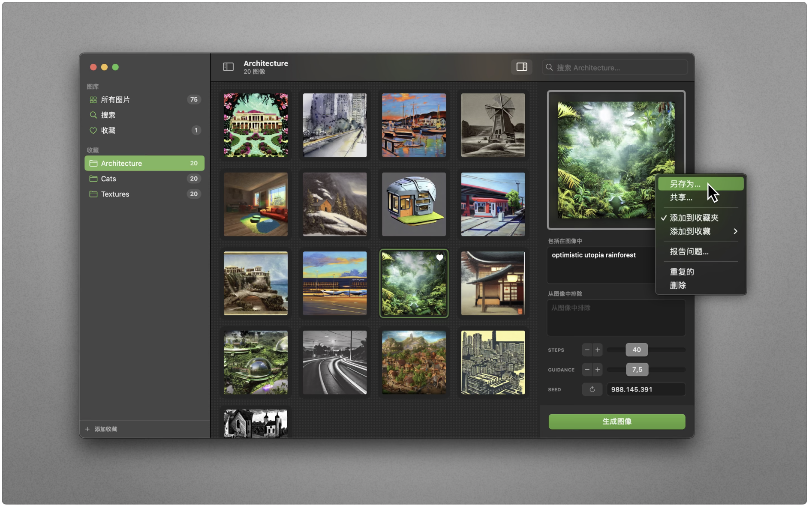Choose 另存为... from context menu
Screen dimensions: 812x508
685,184
